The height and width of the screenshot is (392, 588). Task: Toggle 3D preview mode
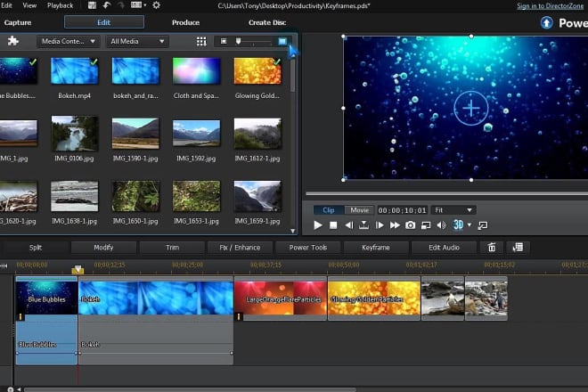pyautogui.click(x=458, y=225)
